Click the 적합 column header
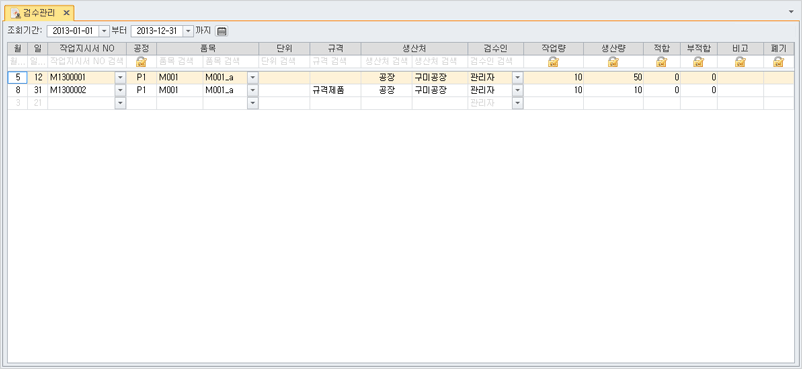Image resolution: width=802 pixels, height=369 pixels. pos(661,49)
